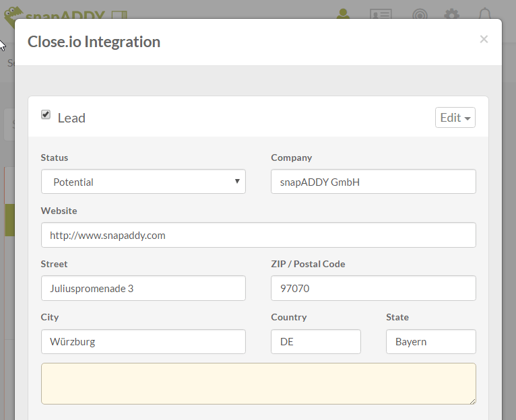Click inside the empty yellow notes textarea
516x420 pixels.
click(x=258, y=384)
